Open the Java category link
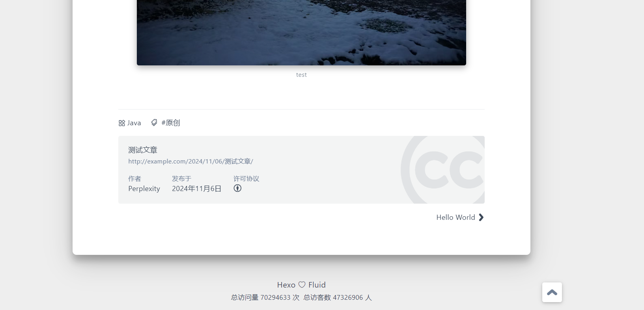Screen dimensions: 644x310 tap(134, 123)
